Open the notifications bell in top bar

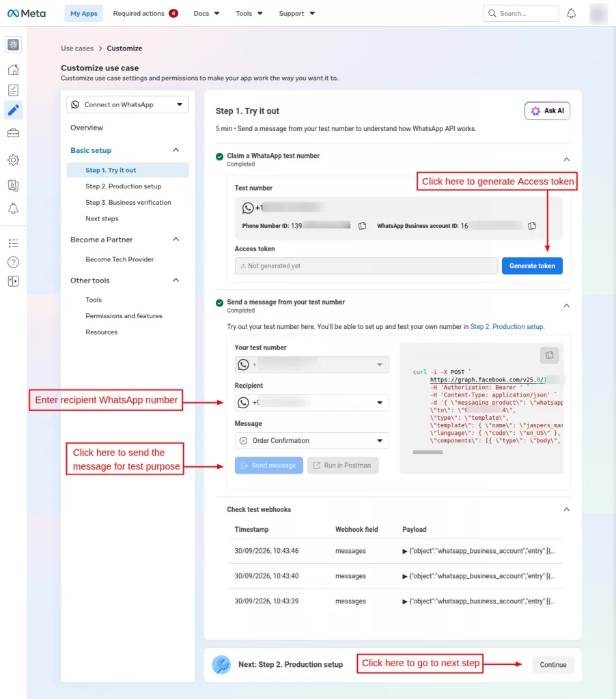tap(571, 14)
